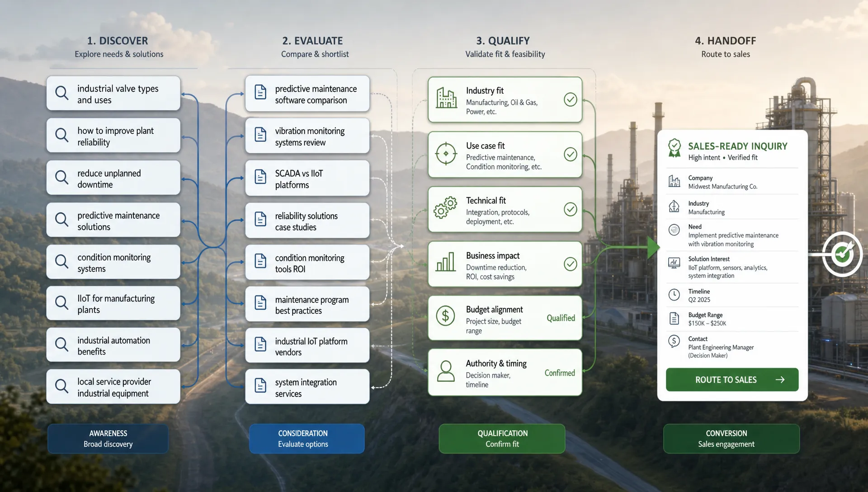The width and height of the screenshot is (868, 492).
Task: Click 'Compare & shortlist' subtitle
Action: coord(315,54)
